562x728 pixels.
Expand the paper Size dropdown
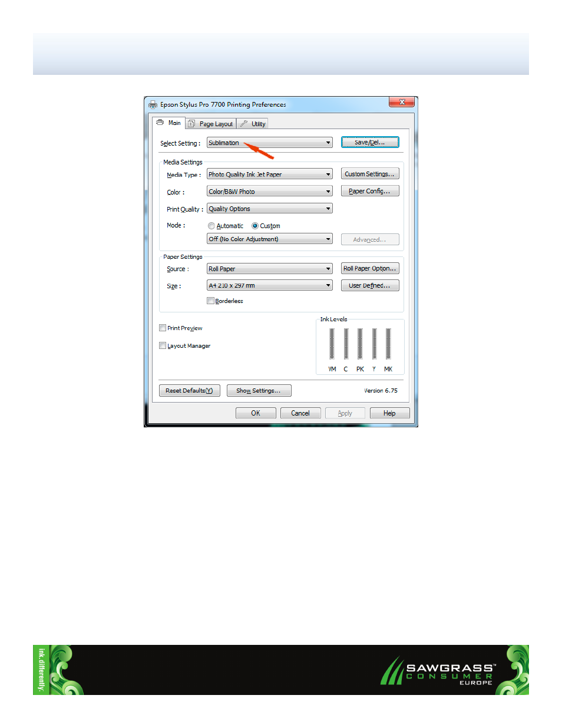[x=270, y=285]
